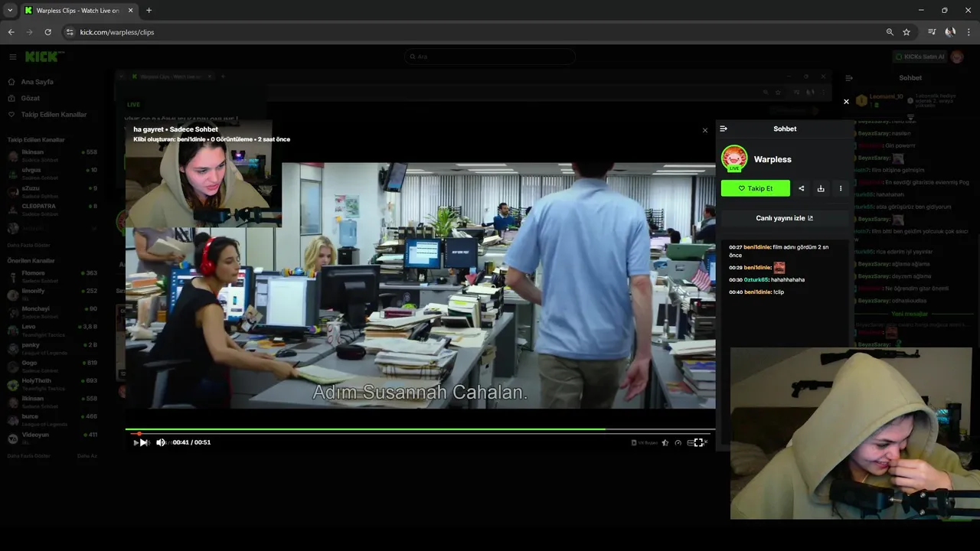Click the Yeni mesajlar divider in chat
980x551 pixels.
point(910,315)
